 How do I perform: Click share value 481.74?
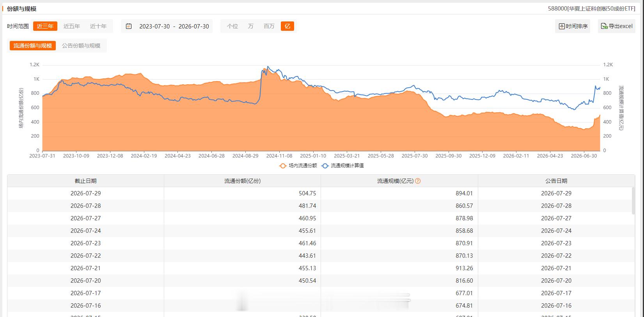click(x=307, y=206)
